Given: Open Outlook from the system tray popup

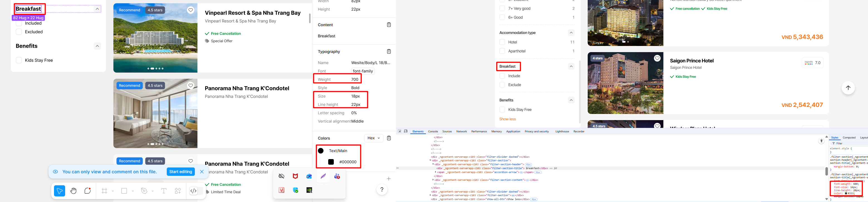Looking at the screenshot, I should pos(309,176).
